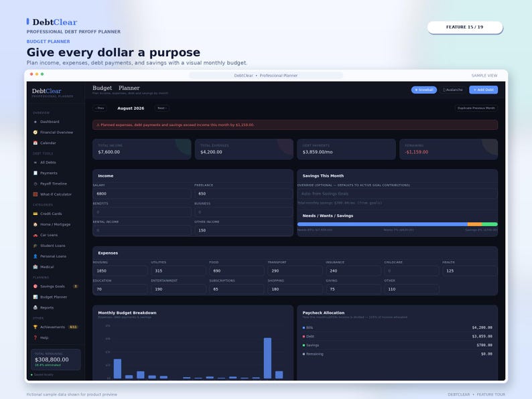532x399 pixels.
Task: Click the Financial Overview compass icon
Action: point(36,132)
